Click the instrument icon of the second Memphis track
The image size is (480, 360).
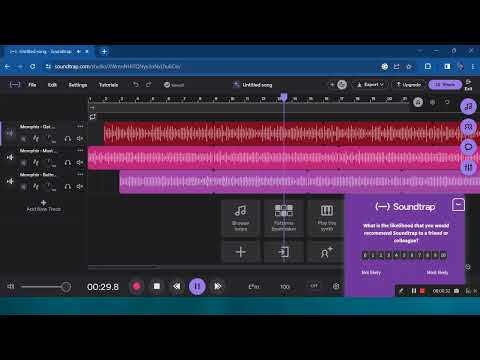pos(10,157)
